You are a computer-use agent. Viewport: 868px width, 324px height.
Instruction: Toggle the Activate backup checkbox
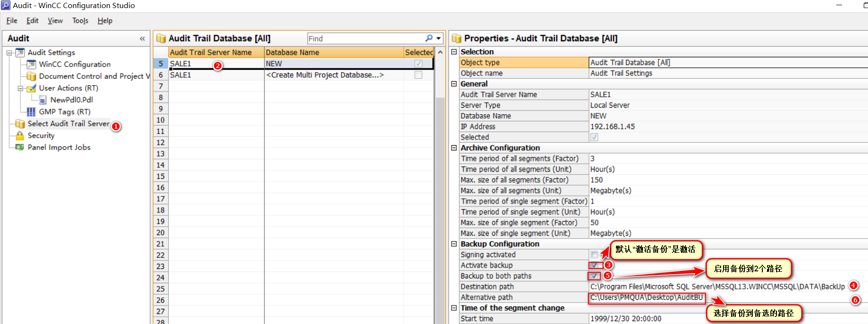click(594, 266)
